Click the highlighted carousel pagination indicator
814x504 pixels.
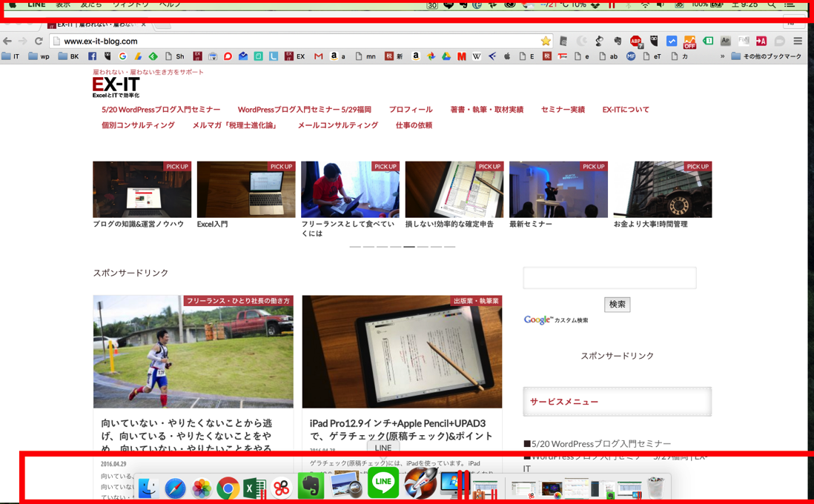click(408, 247)
